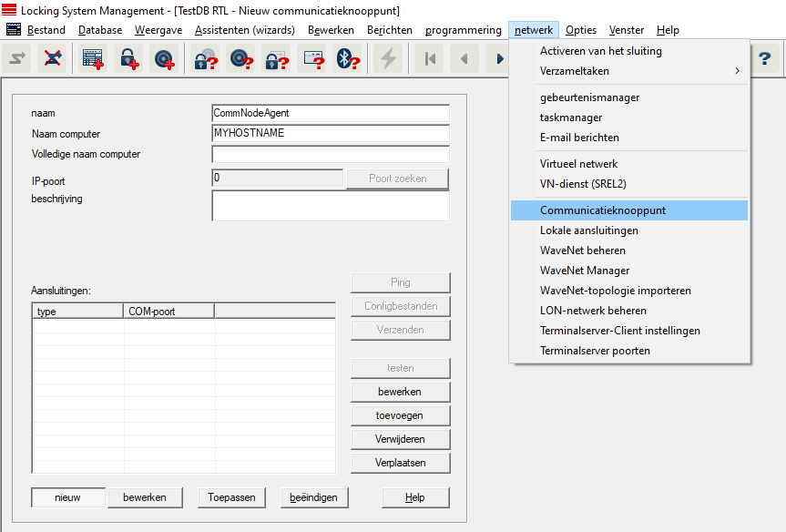Click the previous record arrow in toolbar
Image resolution: width=786 pixels, height=532 pixels.
[464, 59]
